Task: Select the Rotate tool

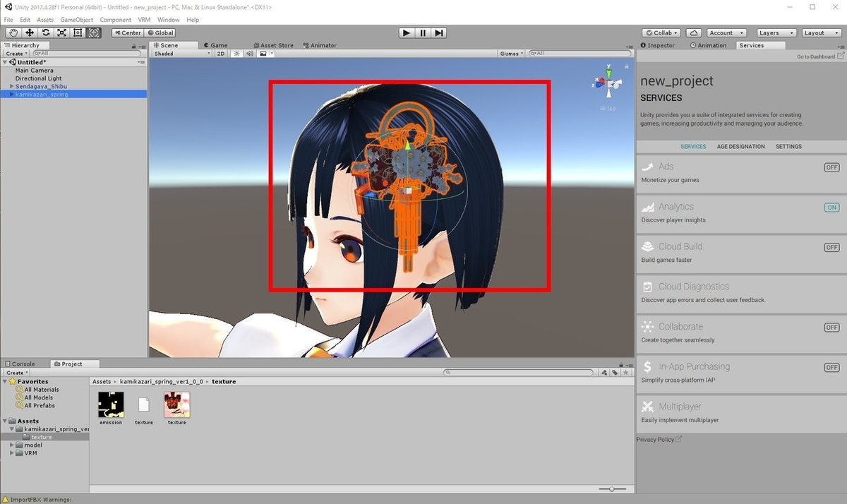Action: coord(46,32)
